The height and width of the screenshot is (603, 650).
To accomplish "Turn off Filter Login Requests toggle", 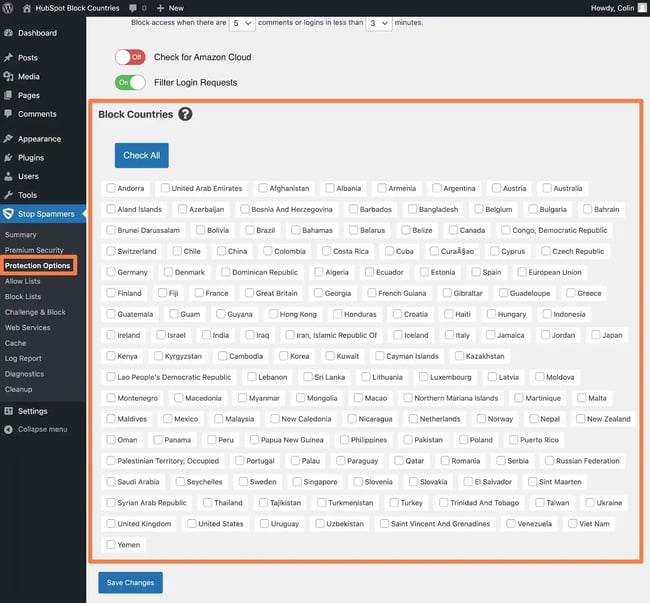I will coord(130,82).
